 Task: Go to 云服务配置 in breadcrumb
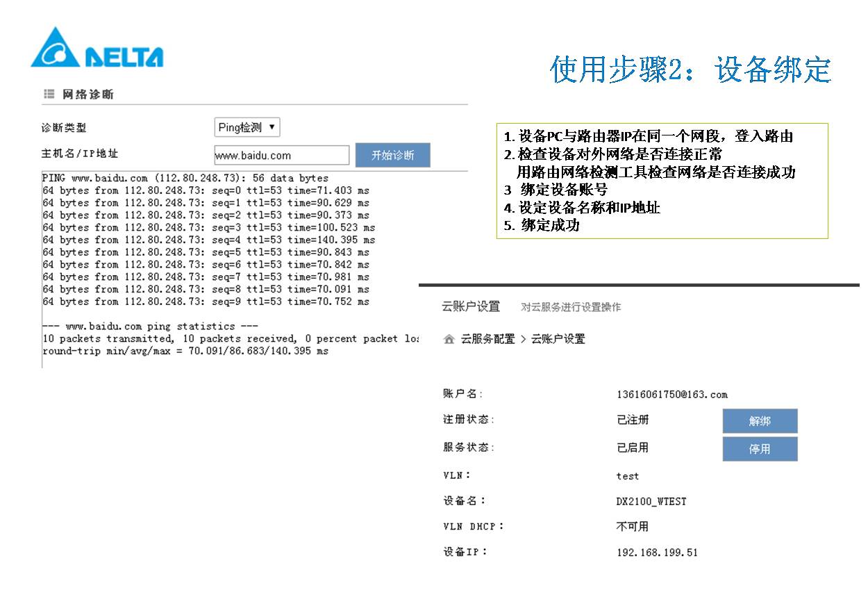tap(488, 339)
